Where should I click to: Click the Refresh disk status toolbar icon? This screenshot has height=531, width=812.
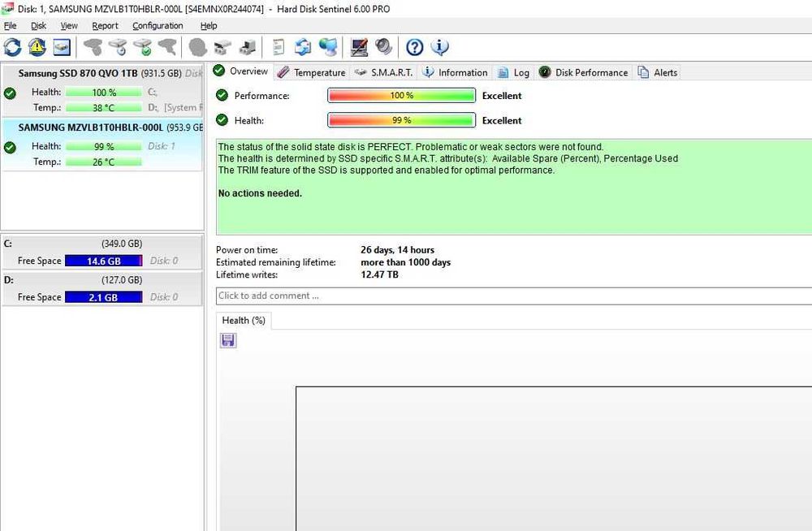click(12, 47)
